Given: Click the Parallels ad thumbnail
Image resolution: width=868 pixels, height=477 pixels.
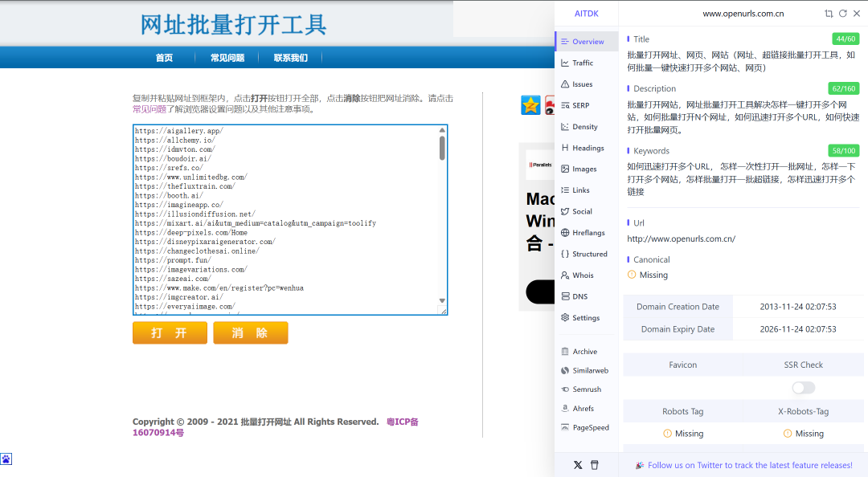Looking at the screenshot, I should (x=539, y=165).
